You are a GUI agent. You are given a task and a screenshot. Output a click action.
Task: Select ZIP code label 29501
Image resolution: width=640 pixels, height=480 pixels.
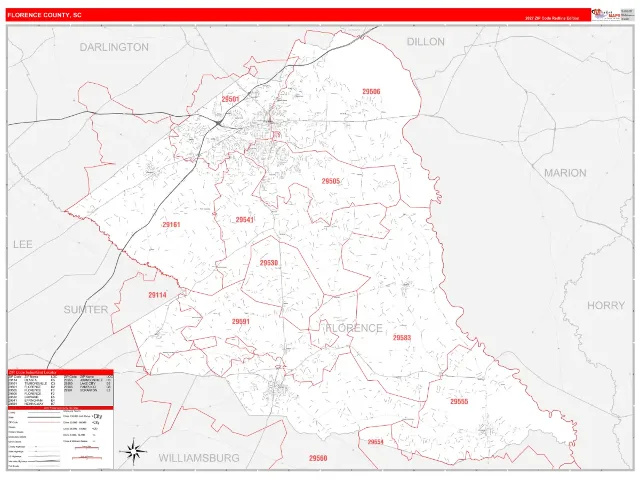[230, 99]
